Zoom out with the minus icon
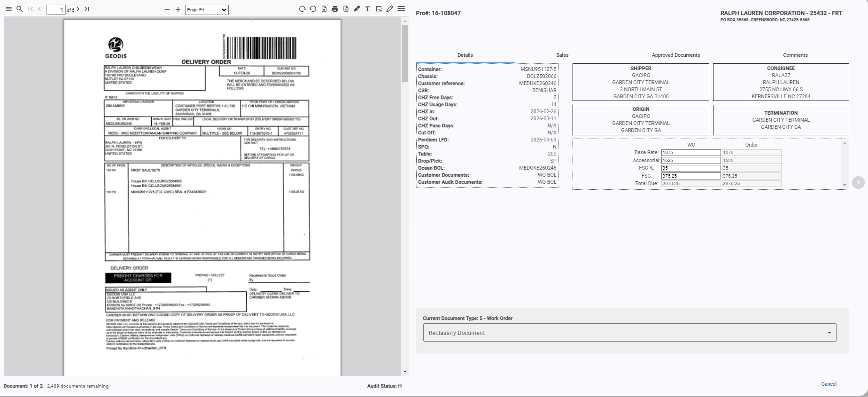 click(x=167, y=9)
